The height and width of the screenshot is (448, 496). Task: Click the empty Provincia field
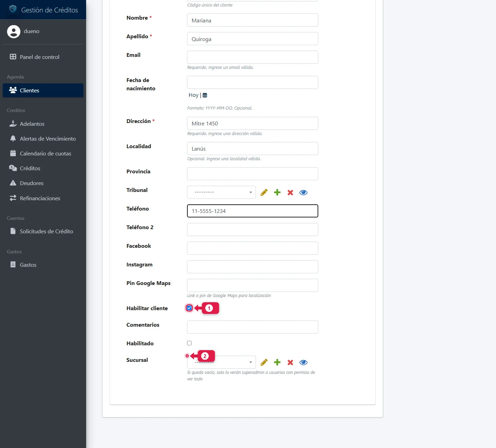[x=252, y=174]
